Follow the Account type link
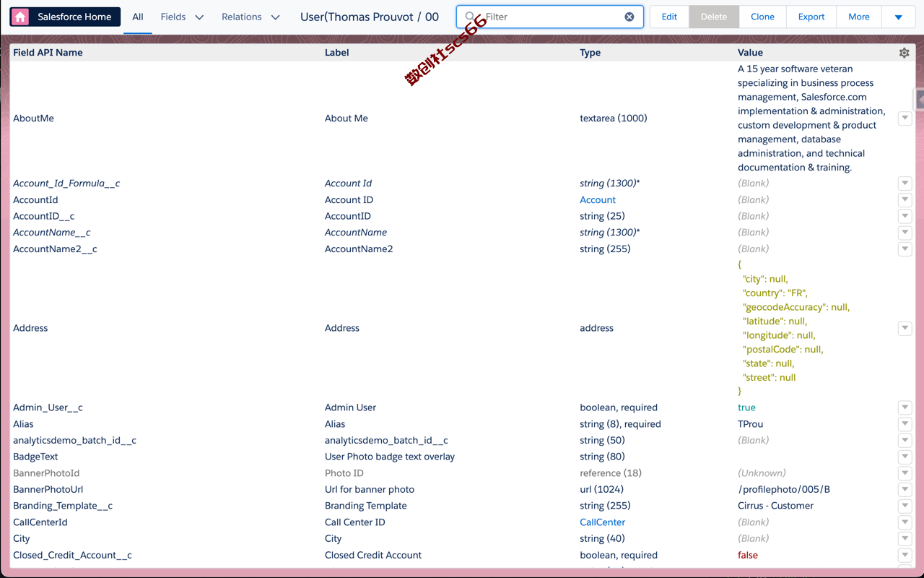924x578 pixels. pyautogui.click(x=598, y=199)
